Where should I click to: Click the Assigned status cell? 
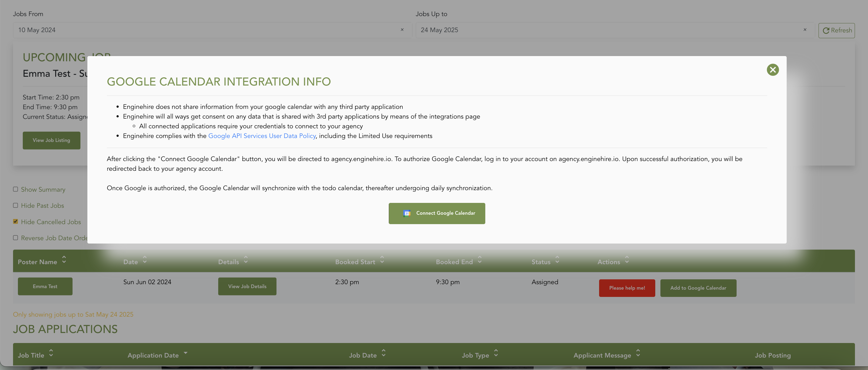click(x=544, y=282)
